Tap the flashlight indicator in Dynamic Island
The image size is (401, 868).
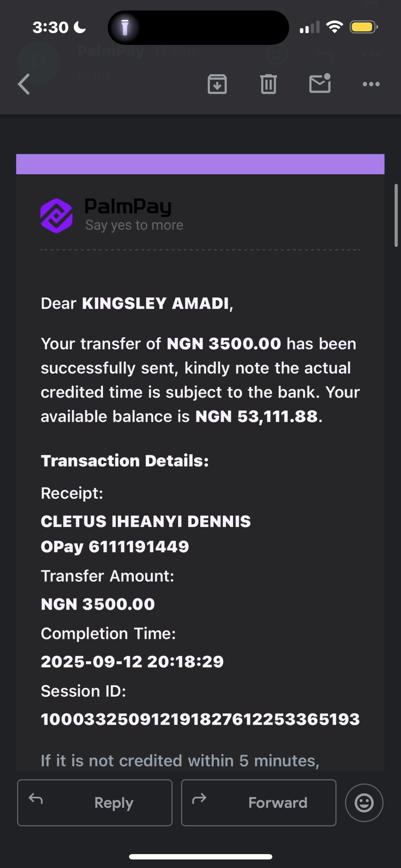pyautogui.click(x=125, y=27)
